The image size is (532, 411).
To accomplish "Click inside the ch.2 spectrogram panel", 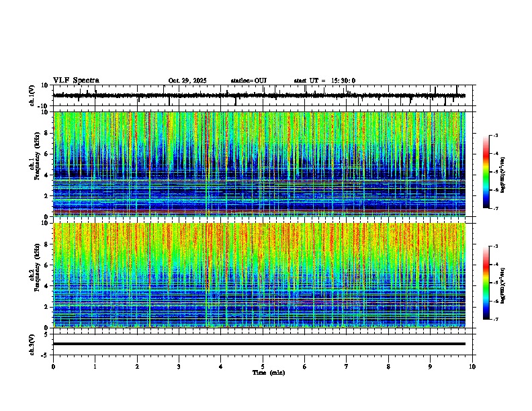I will tap(259, 275).
